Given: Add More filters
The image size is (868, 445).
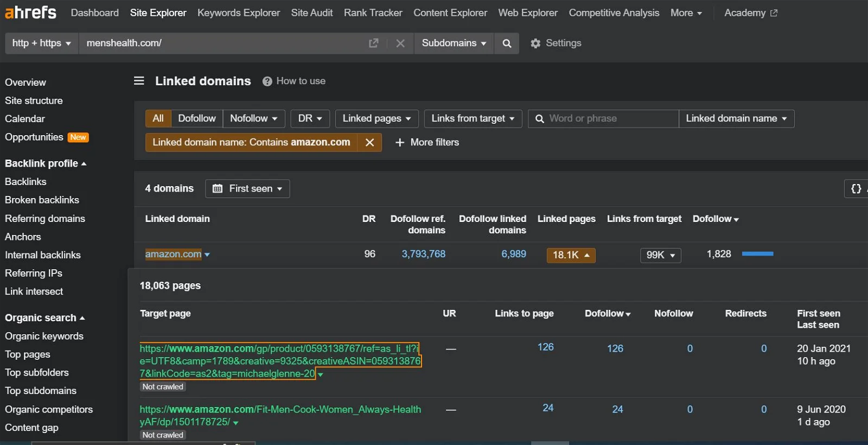Looking at the screenshot, I should click(427, 142).
